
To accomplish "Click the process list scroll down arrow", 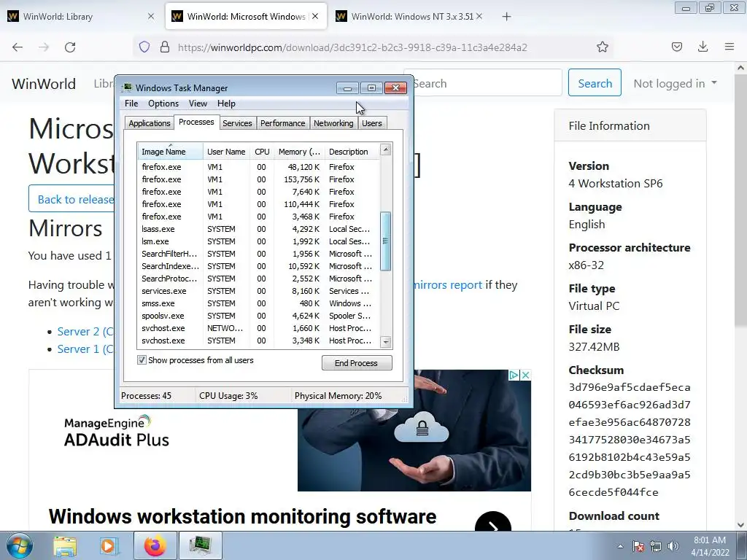I will pos(386,342).
